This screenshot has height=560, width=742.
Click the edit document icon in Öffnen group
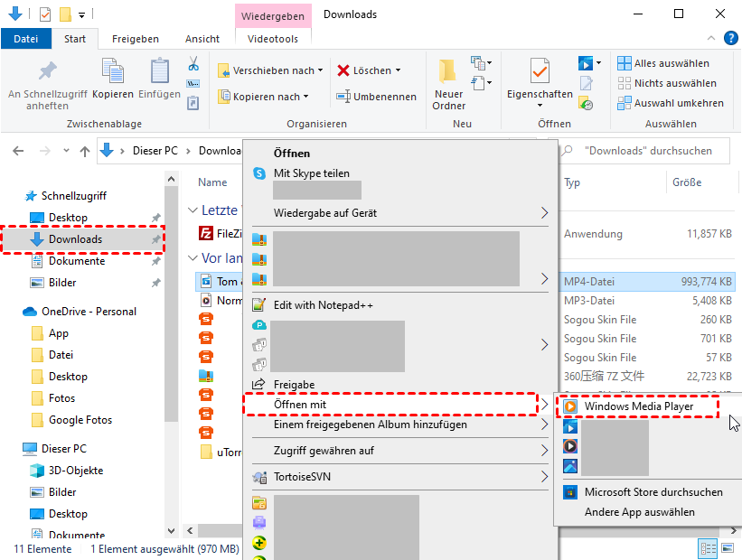pyautogui.click(x=586, y=83)
